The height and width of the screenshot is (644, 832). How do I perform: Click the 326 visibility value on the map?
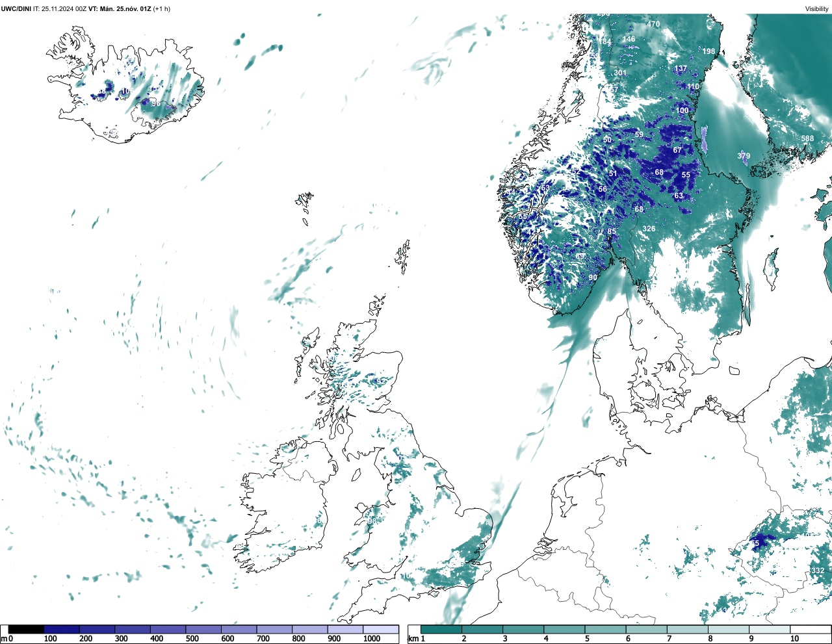tap(649, 229)
